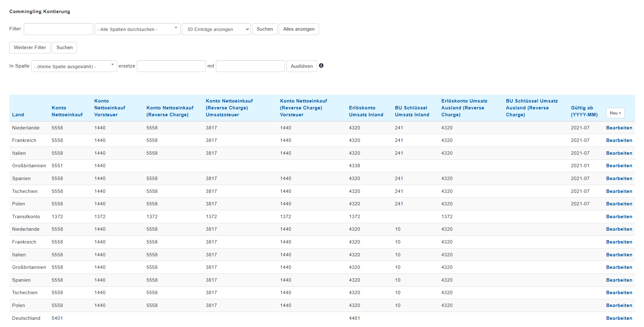The height and width of the screenshot is (327, 644).
Task: Click Bearbeiten for the Transitkonto row
Action: point(619,217)
